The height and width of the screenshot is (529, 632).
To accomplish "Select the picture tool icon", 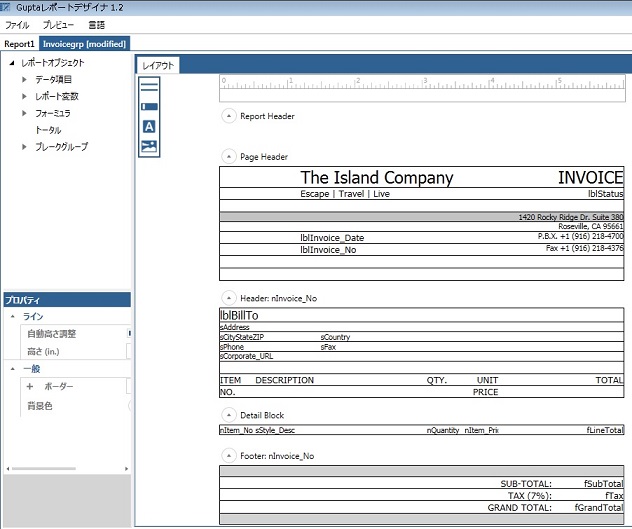I will [x=149, y=146].
